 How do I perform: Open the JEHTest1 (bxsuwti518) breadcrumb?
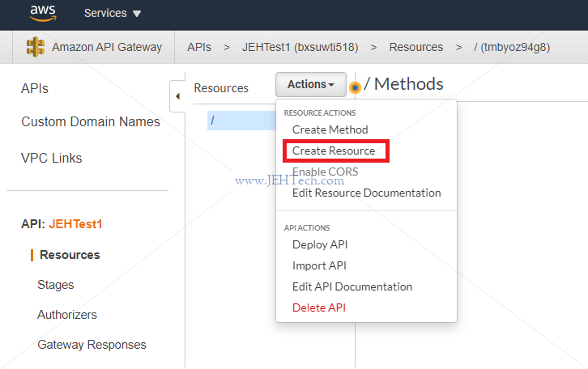tap(300, 47)
